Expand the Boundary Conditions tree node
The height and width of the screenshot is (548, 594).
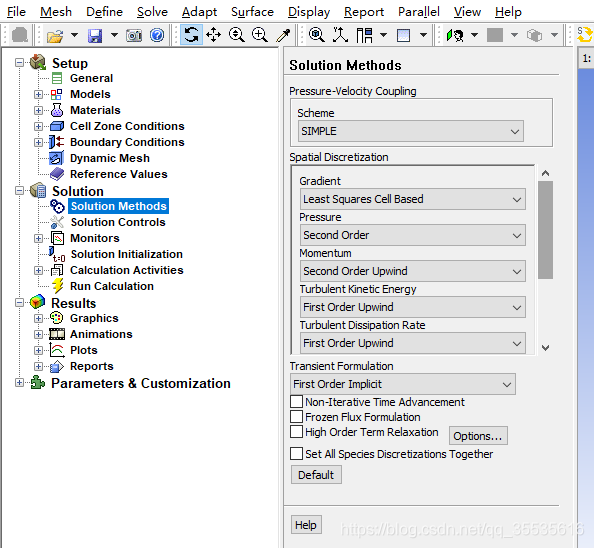(38, 142)
